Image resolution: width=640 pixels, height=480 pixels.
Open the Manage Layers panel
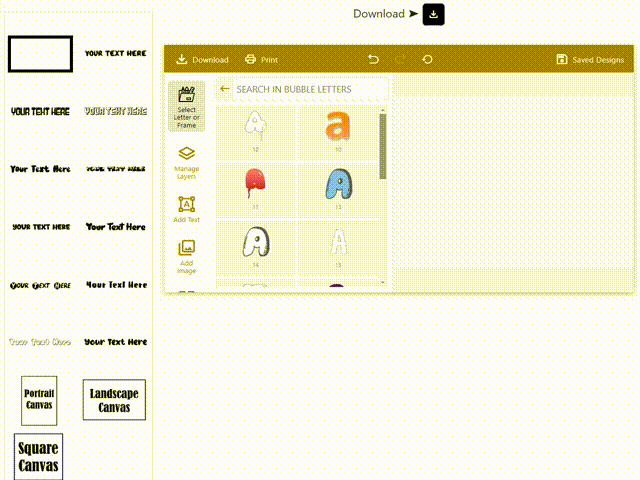point(186,162)
